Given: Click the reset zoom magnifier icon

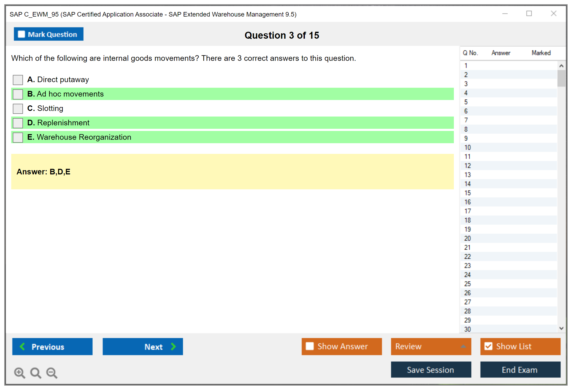Looking at the screenshot, I should click(36, 373).
